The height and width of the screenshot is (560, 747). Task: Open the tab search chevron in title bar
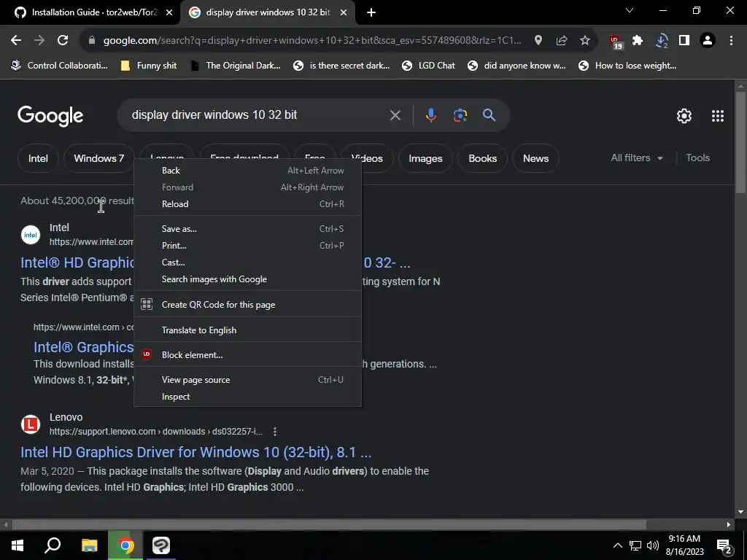(630, 10)
